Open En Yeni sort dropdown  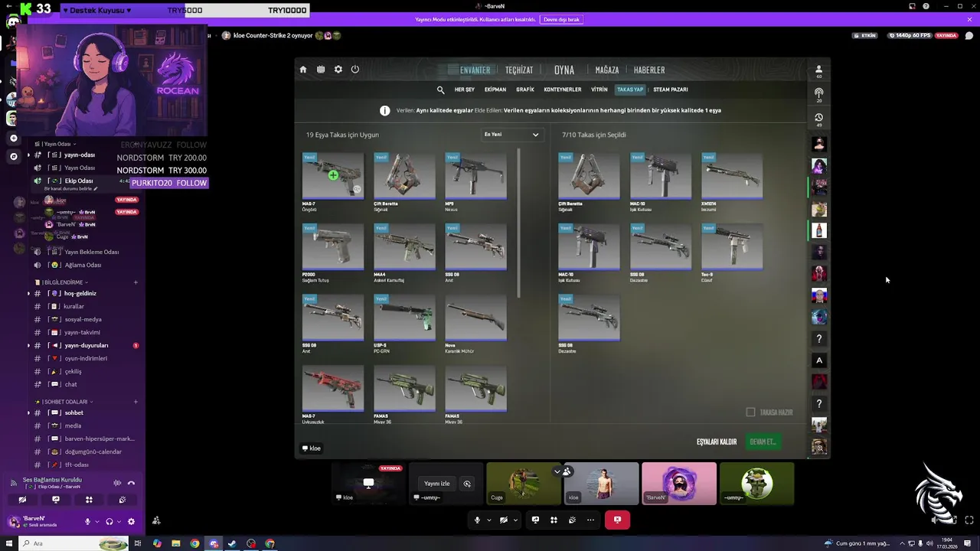512,135
